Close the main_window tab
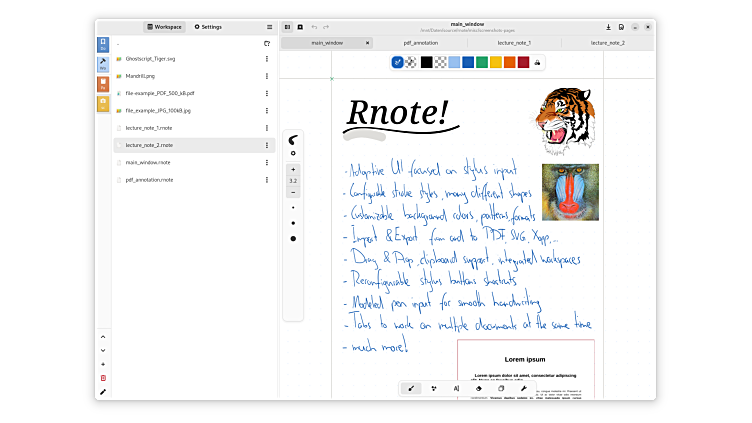This screenshot has height=423, width=752. coord(367,43)
